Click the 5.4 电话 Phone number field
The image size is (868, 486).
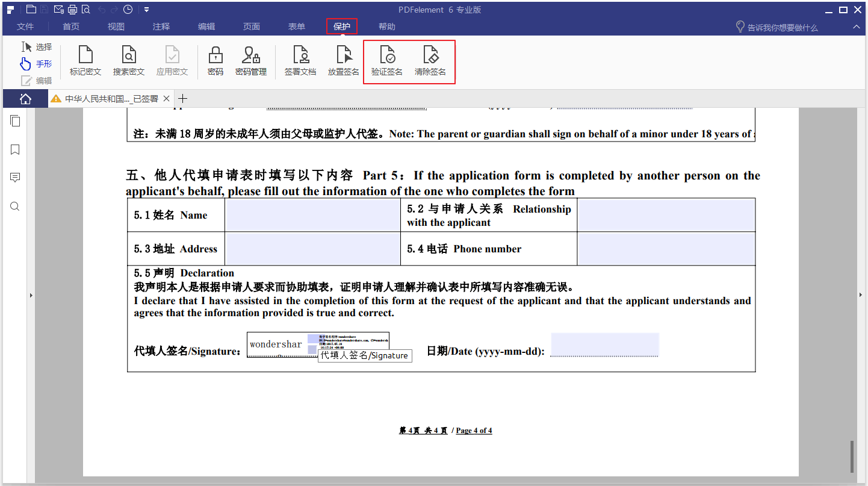666,249
